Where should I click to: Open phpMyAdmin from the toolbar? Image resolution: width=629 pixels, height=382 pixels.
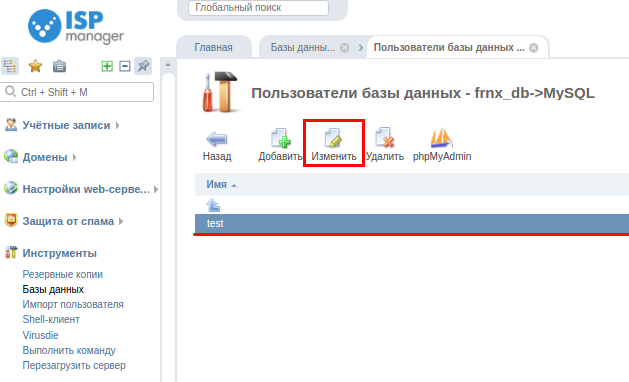(442, 144)
